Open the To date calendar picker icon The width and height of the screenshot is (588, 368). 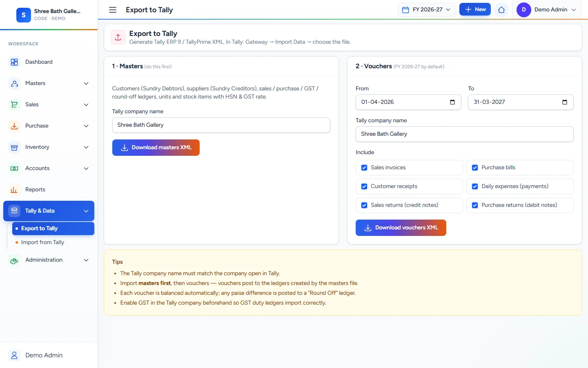(565, 102)
